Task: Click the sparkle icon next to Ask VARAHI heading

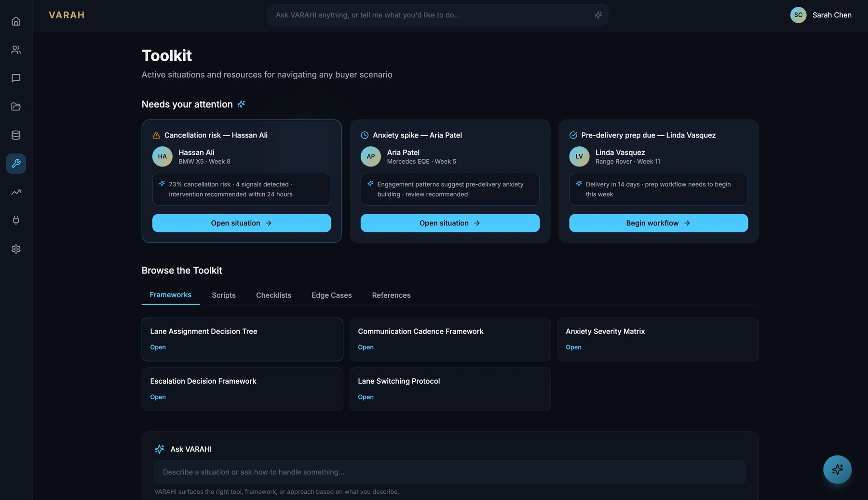Action: tap(160, 449)
